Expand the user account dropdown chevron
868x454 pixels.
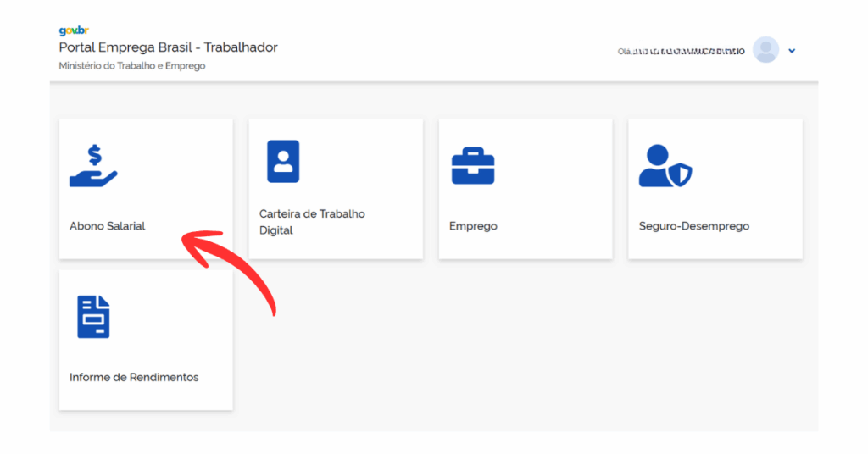[792, 51]
